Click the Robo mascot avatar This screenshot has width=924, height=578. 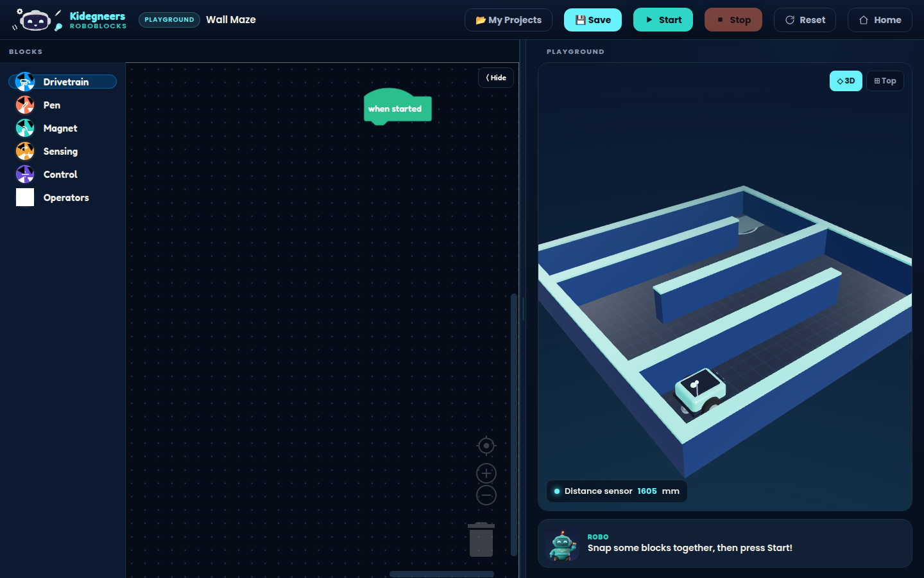click(x=563, y=545)
